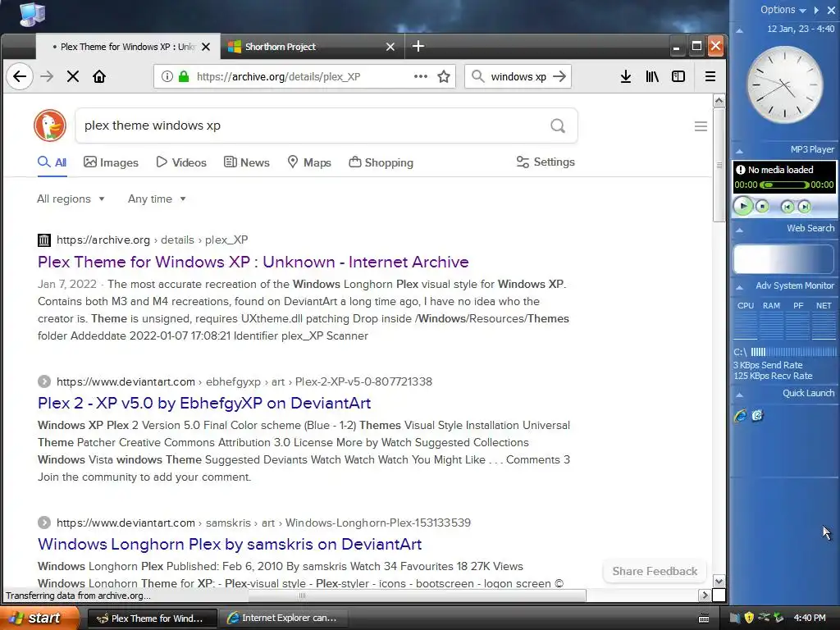The width and height of the screenshot is (840, 630).
Task: Open the Settings dropdown on DuckDuckGo
Action: point(546,162)
